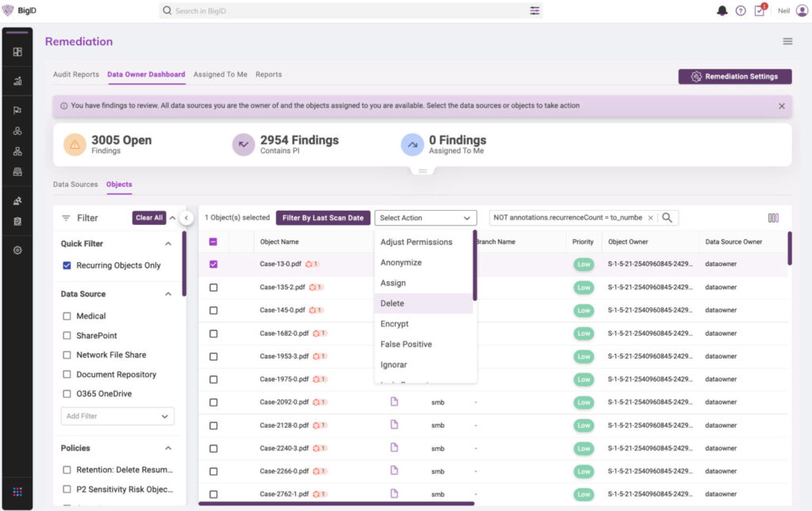
Task: Click the warning icon beside 3005 Open
Action: coord(75,145)
